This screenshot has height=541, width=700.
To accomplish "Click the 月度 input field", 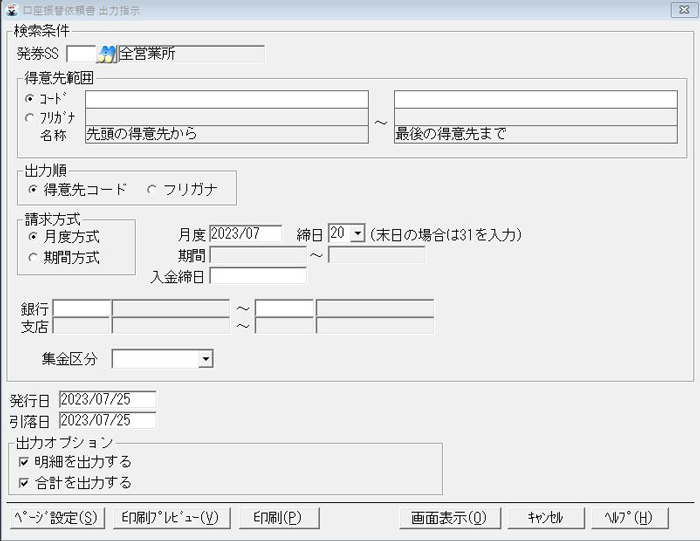I will click(x=245, y=233).
